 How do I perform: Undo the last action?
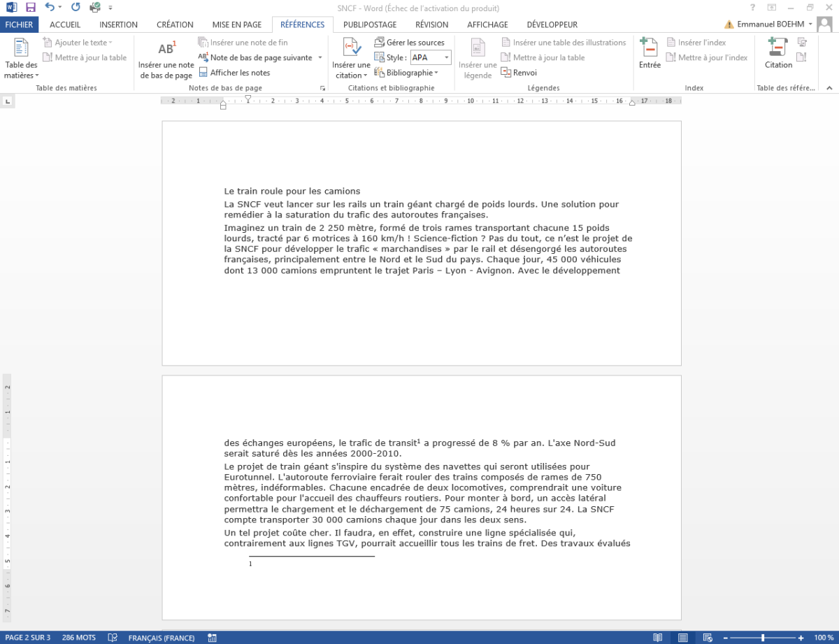tap(50, 7)
